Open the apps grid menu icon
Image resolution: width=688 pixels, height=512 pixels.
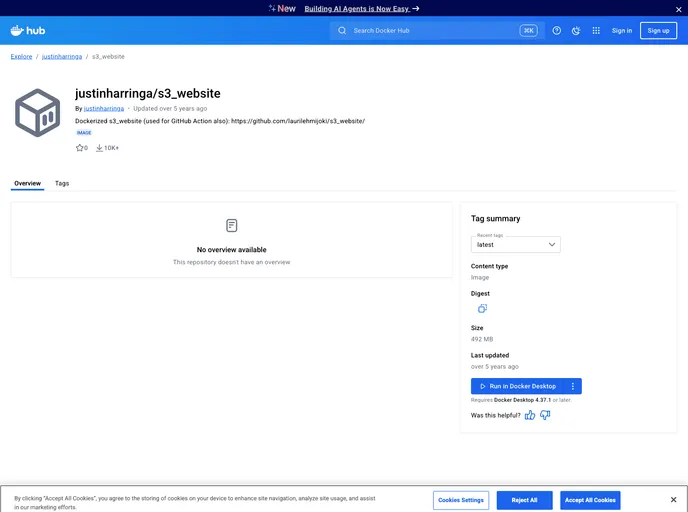click(x=596, y=31)
